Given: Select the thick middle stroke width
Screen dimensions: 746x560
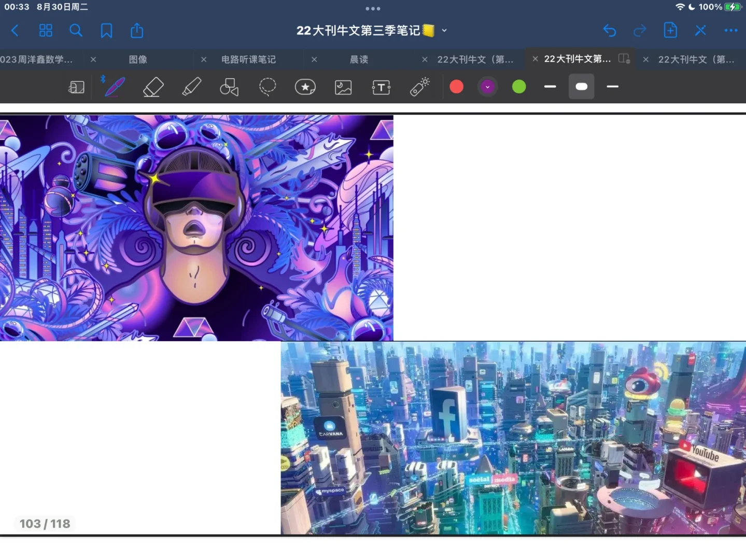Looking at the screenshot, I should [582, 87].
